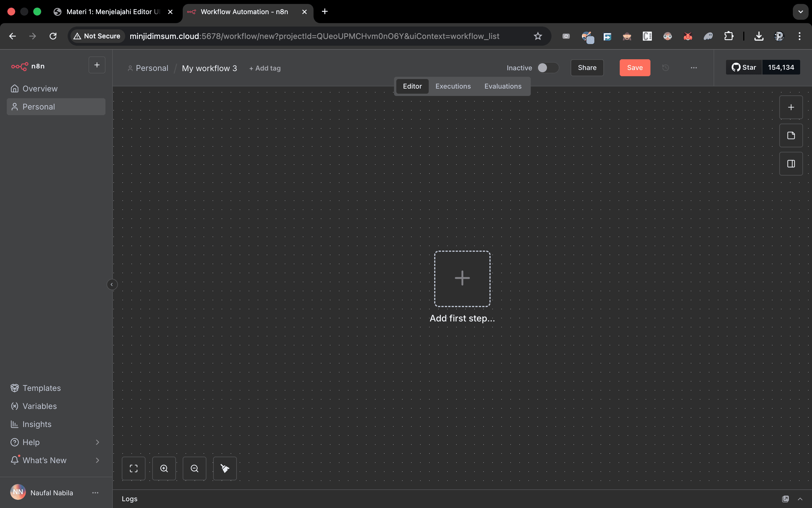Collapse the left sidebar arrow
This screenshot has height=508, width=812.
coord(112,284)
